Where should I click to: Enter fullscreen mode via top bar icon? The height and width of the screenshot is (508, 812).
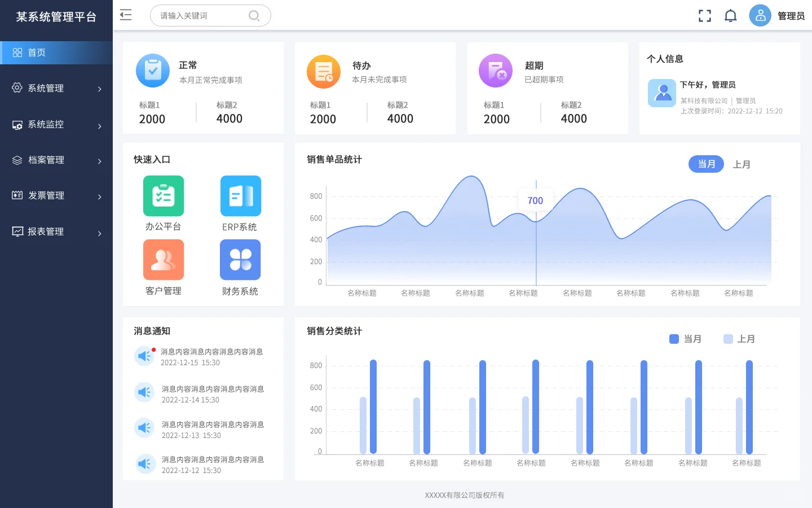tap(704, 16)
